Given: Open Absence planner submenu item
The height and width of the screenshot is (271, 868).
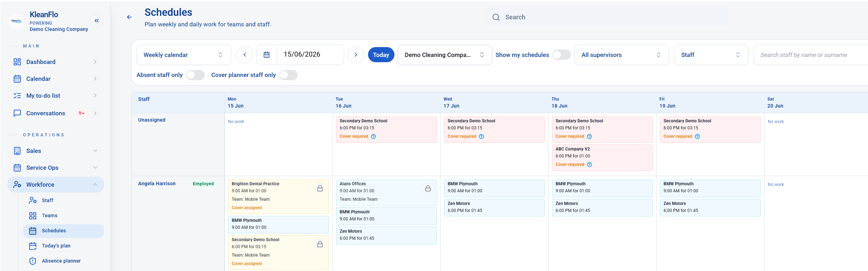Looking at the screenshot, I should 63,261.
